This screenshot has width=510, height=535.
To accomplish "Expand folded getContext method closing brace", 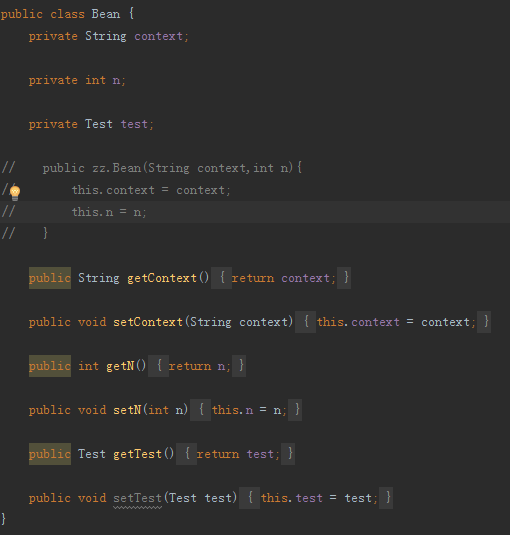I will point(344,278).
